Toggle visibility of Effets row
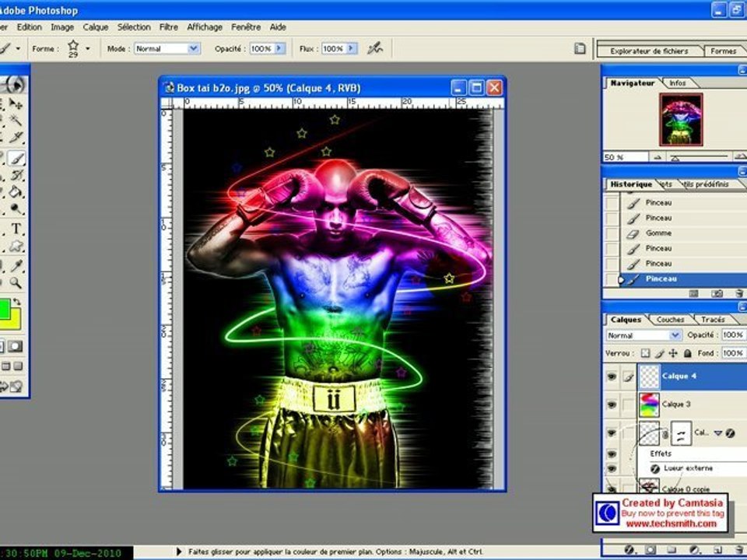Screen dimensions: 747x560 [612, 453]
